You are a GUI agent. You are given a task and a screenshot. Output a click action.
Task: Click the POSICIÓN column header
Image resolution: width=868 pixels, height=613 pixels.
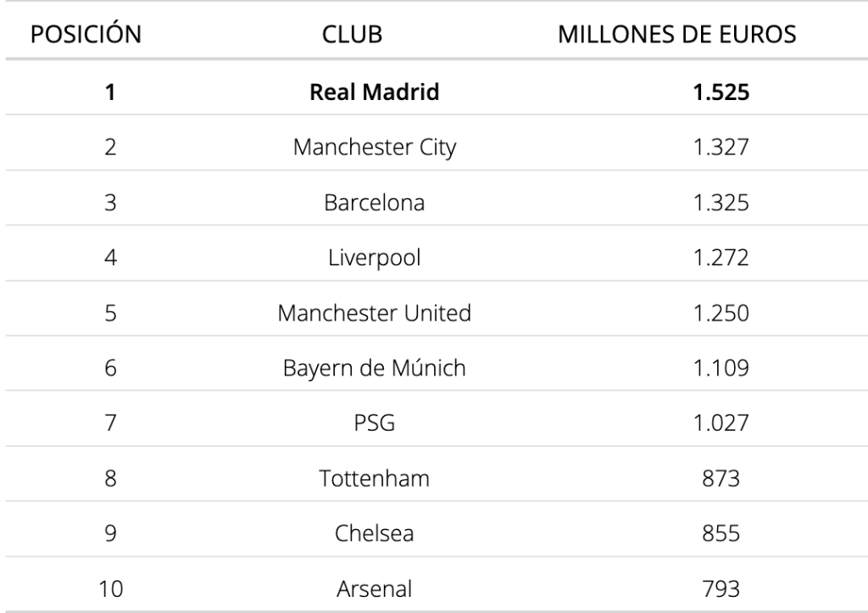point(86,34)
